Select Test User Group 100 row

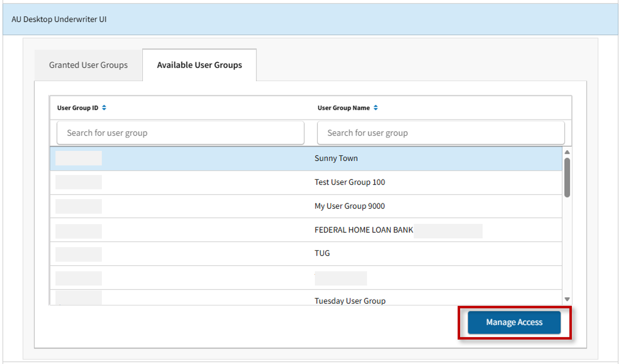click(x=306, y=182)
